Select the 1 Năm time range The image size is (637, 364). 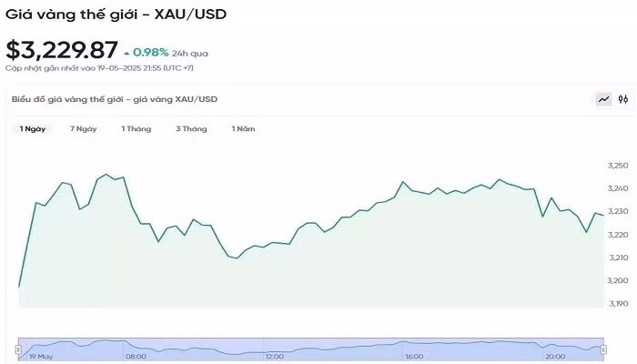[243, 129]
